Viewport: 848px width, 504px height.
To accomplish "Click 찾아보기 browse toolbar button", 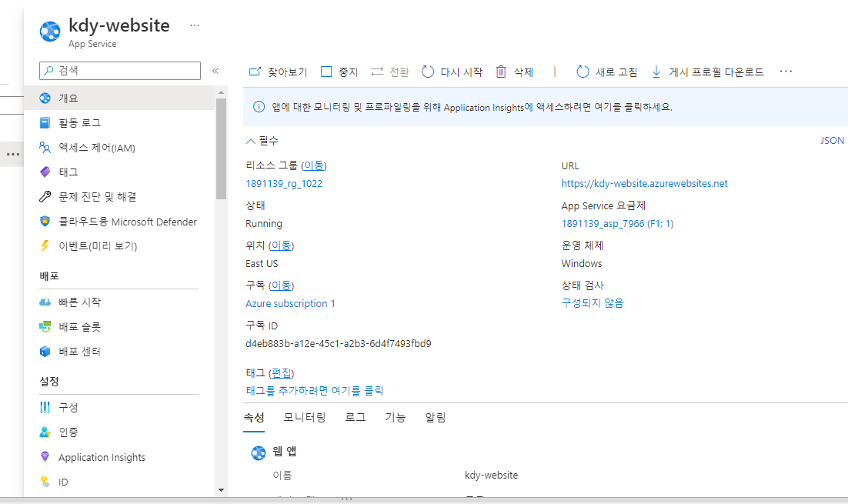I will (278, 72).
